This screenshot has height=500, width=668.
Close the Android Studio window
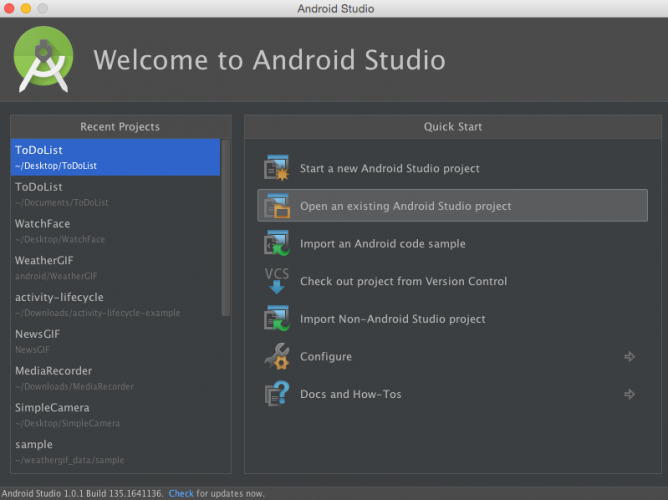click(x=9, y=8)
